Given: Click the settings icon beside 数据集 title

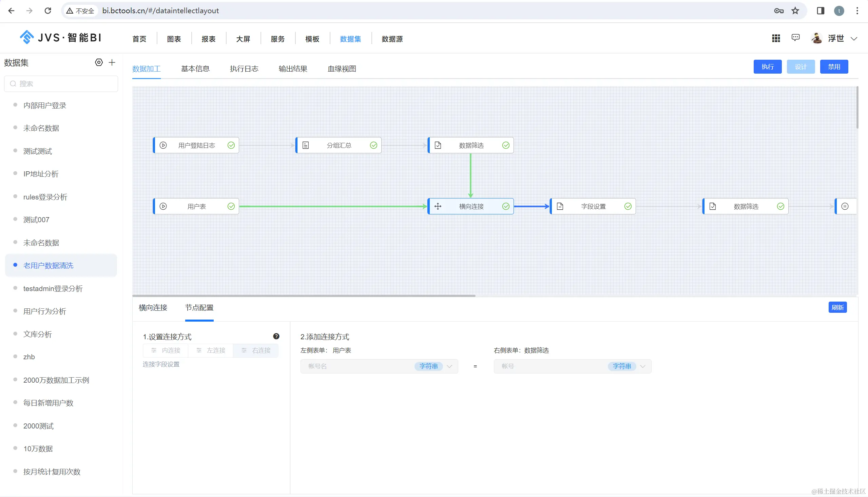Looking at the screenshot, I should pyautogui.click(x=99, y=62).
